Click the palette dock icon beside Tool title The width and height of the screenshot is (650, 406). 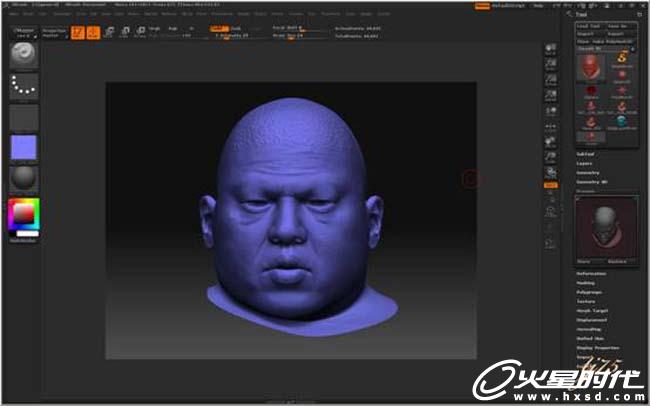639,15
